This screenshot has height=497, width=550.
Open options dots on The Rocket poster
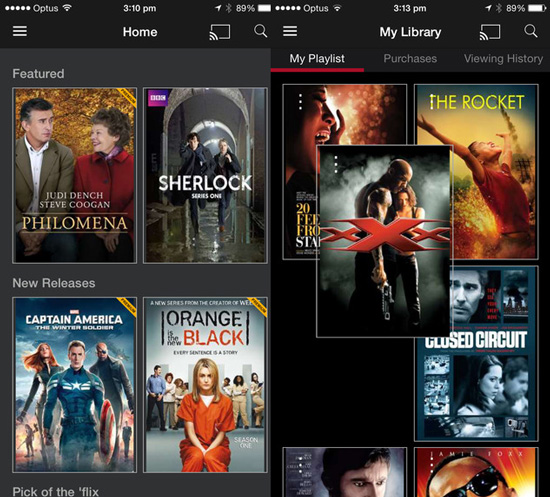click(432, 102)
